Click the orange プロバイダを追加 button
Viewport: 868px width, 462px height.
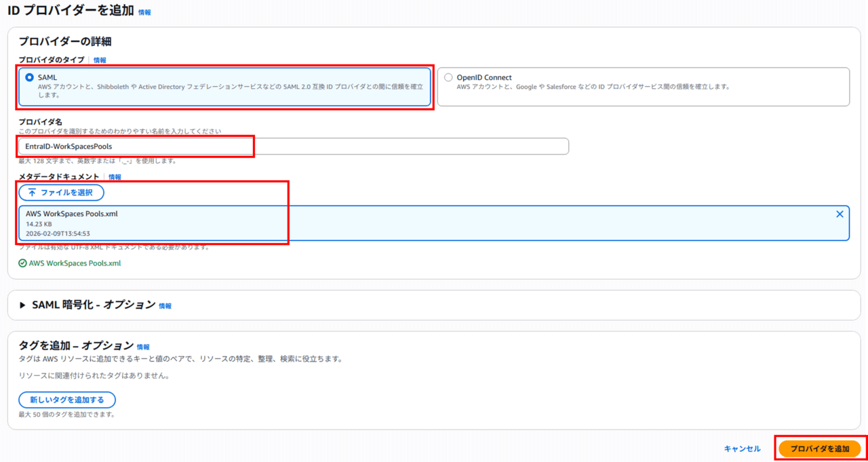tap(819, 448)
